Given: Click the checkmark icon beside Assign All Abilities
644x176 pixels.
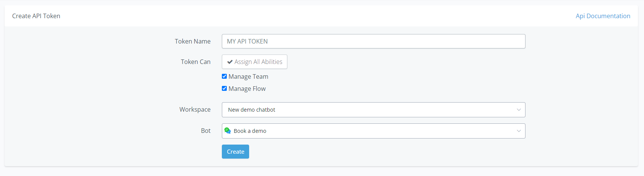Looking at the screenshot, I should (230, 62).
